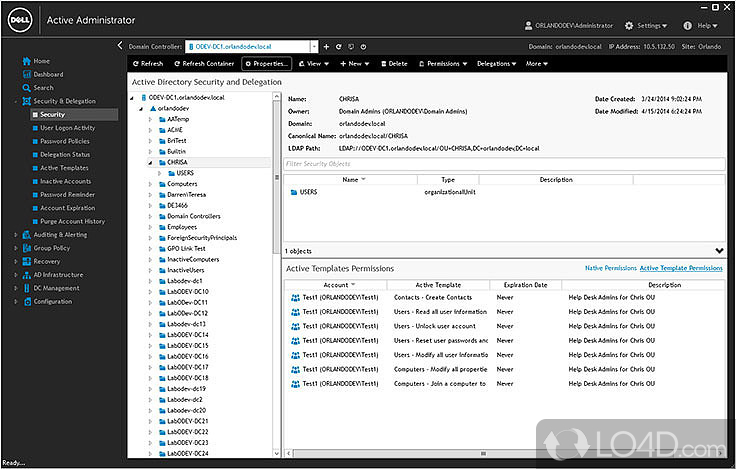This screenshot has height=469, width=736.
Task: Click the Refresh toolbar button
Action: tap(146, 63)
